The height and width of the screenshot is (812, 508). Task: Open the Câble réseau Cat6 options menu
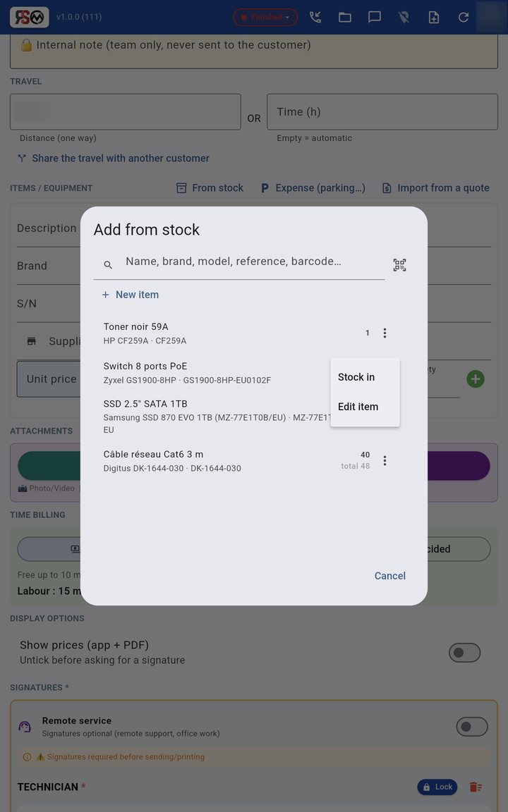(x=385, y=460)
